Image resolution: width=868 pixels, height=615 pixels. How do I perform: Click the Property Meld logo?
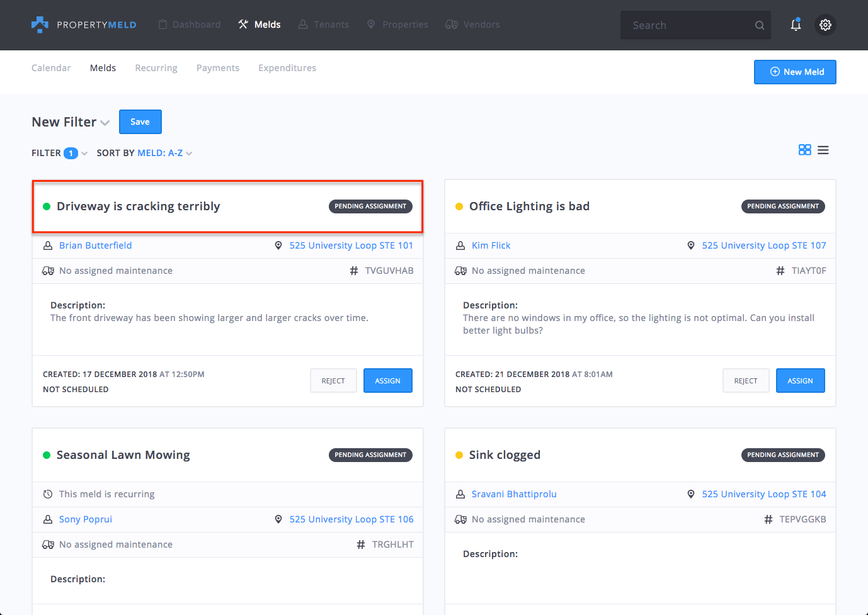point(84,25)
